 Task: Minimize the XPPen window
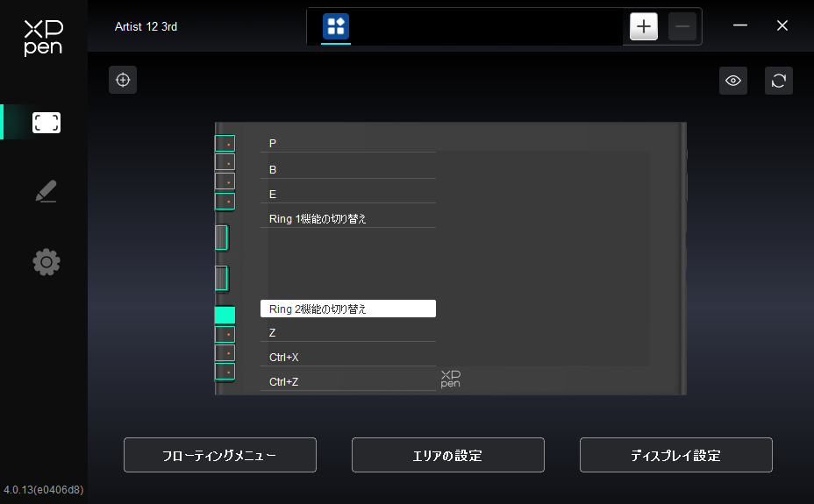[740, 25]
